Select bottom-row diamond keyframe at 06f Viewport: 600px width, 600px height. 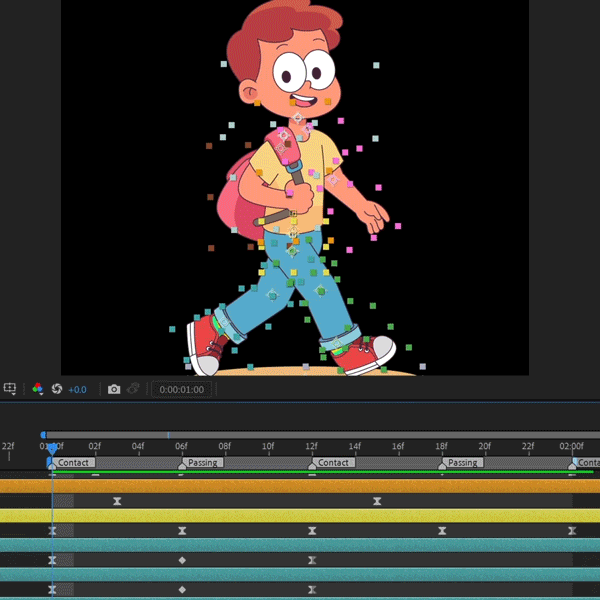(182, 590)
